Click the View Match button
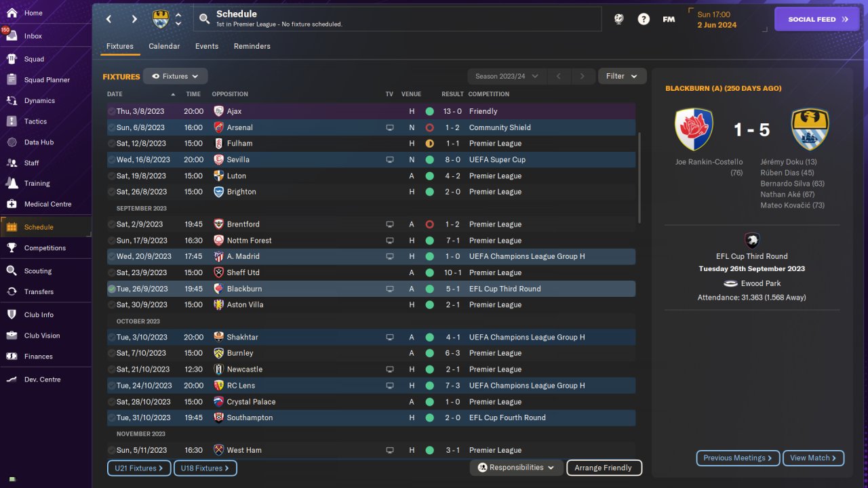The image size is (868, 488). tap(814, 458)
